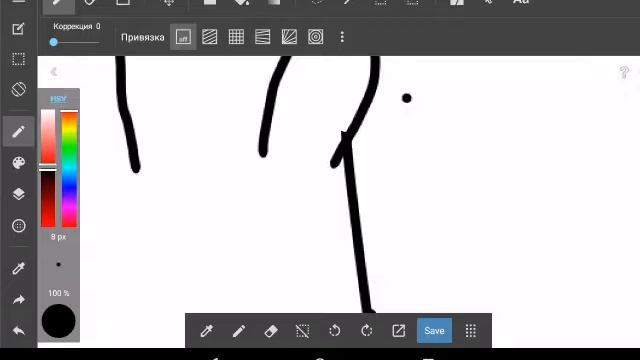Collapse the panel with left arrow
This screenshot has height=360, width=640.
[53, 72]
